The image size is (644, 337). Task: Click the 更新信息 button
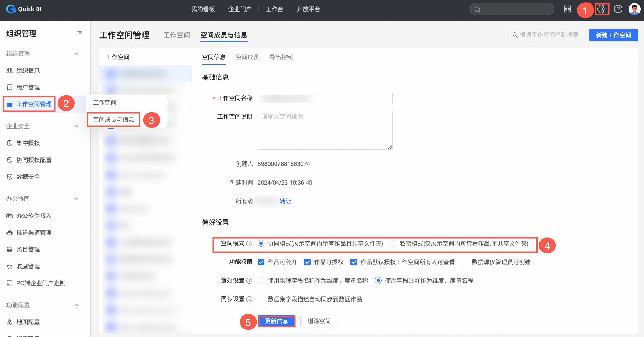click(276, 321)
